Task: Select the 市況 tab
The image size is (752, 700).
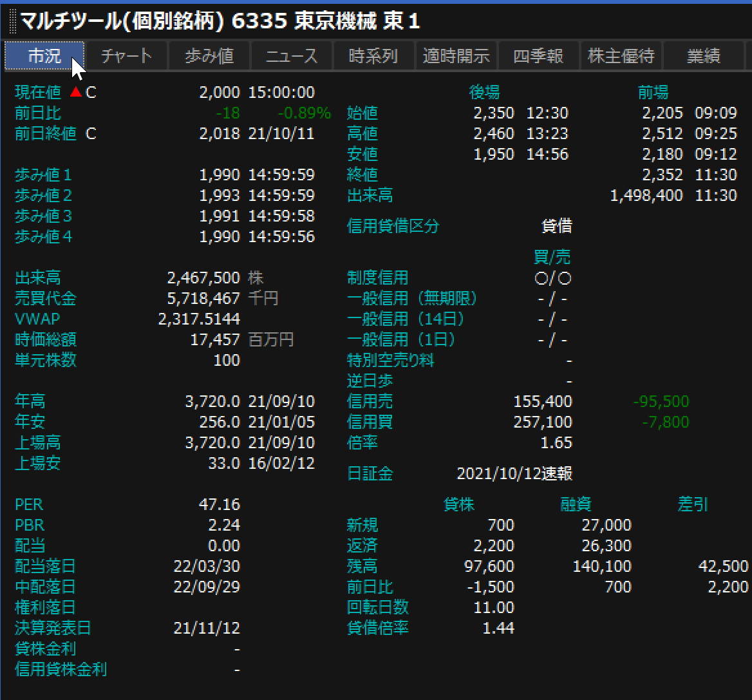Action: click(44, 56)
